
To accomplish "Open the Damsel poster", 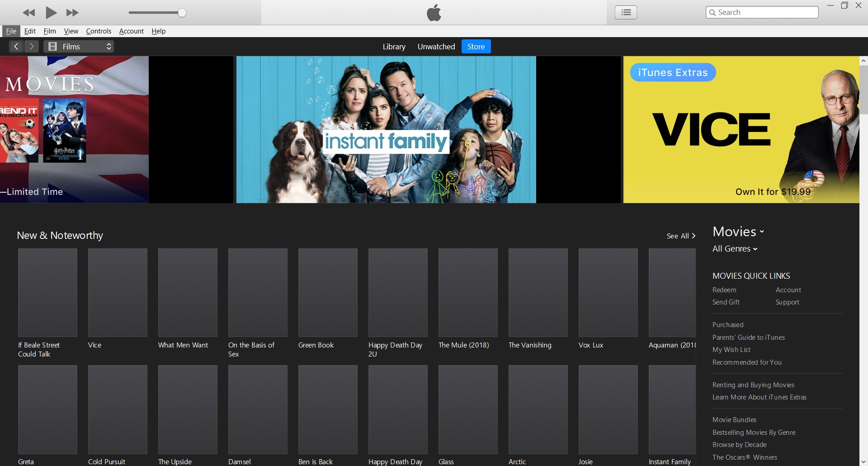I will click(x=258, y=409).
